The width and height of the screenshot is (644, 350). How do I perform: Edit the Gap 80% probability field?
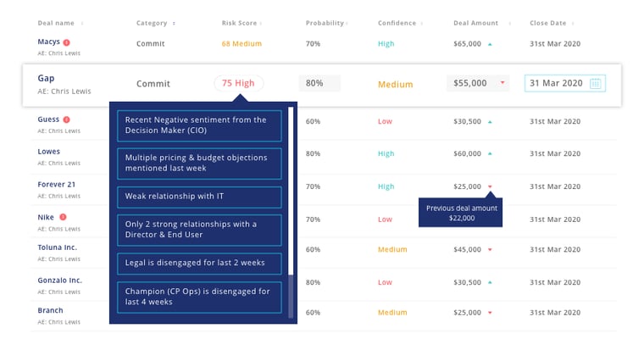[x=319, y=83]
